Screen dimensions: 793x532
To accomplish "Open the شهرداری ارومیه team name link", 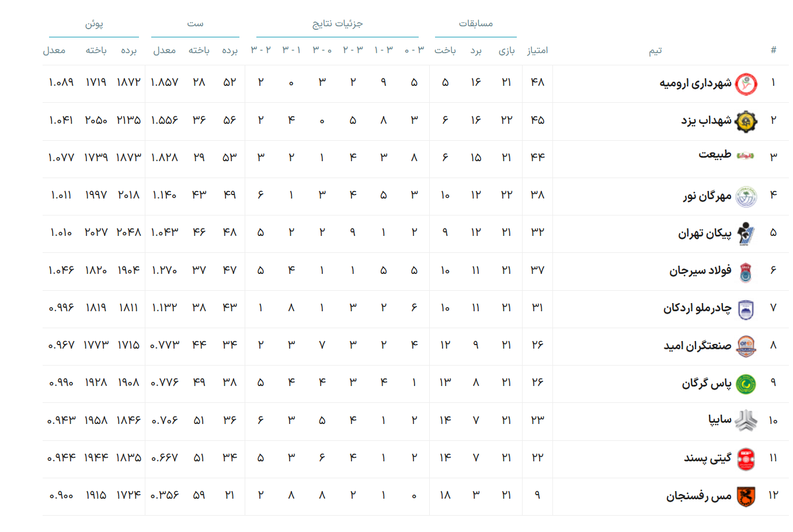I will coord(695,84).
